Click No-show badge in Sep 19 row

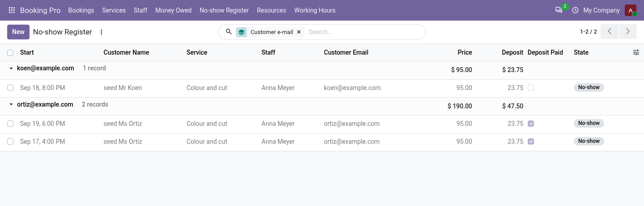[x=589, y=123]
